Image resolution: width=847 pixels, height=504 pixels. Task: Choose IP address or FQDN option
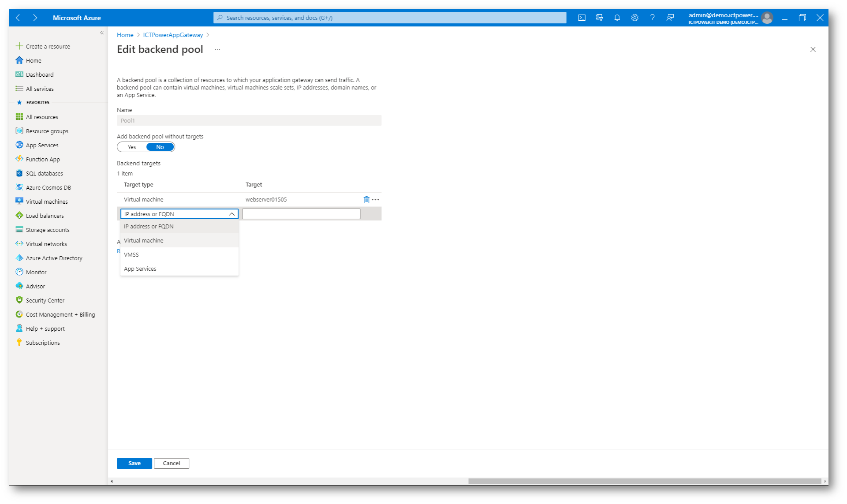pos(179,226)
